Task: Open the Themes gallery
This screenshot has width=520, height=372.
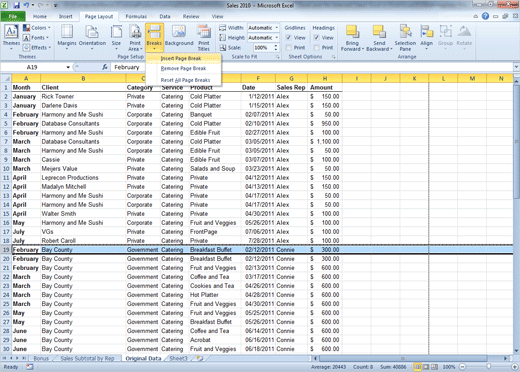Action: click(11, 37)
